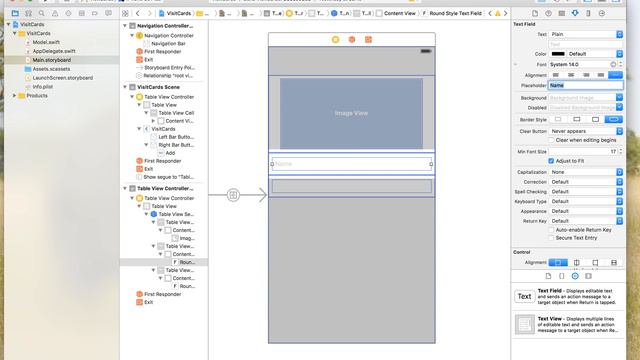Go back using jump bar back arrow
Screen dimensions: 640x360
[138, 13]
